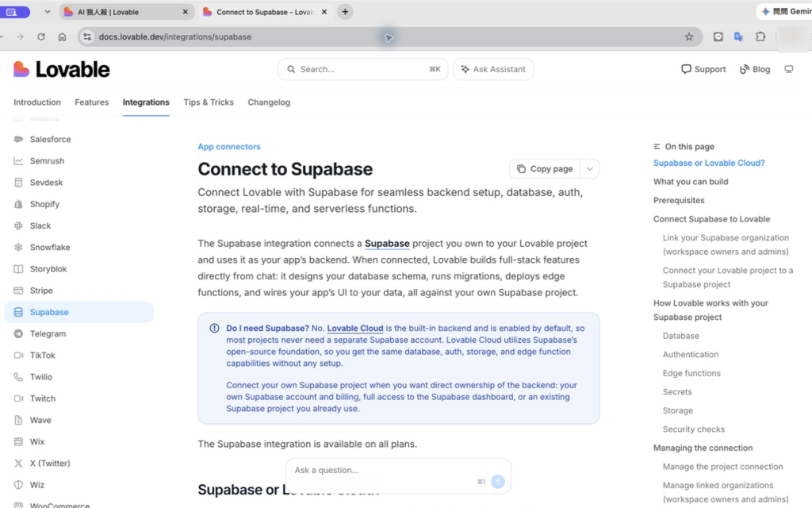Jump to Prerequisites section
812x508 pixels.
tap(679, 200)
